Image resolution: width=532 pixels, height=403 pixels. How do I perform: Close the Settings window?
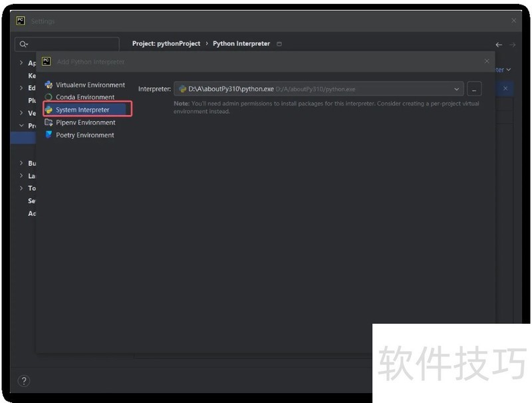tap(513, 21)
